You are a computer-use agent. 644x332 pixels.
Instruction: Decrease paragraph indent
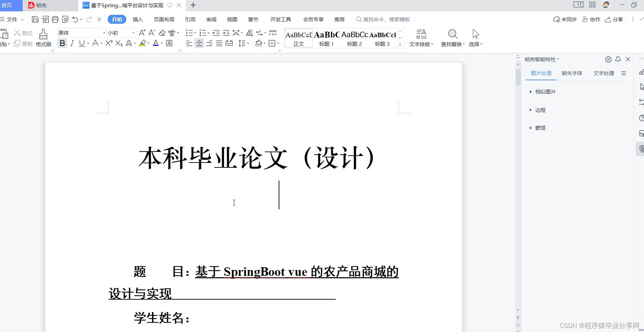[216, 33]
